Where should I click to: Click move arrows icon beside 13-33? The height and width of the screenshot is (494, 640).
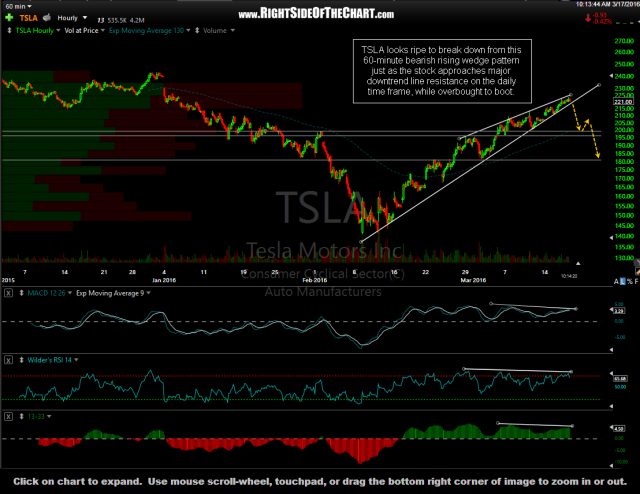[21, 416]
